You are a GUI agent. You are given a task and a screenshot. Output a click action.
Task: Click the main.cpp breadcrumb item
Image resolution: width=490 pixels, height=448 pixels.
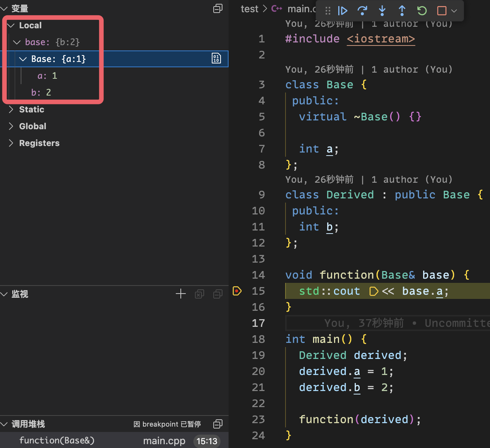(x=294, y=9)
